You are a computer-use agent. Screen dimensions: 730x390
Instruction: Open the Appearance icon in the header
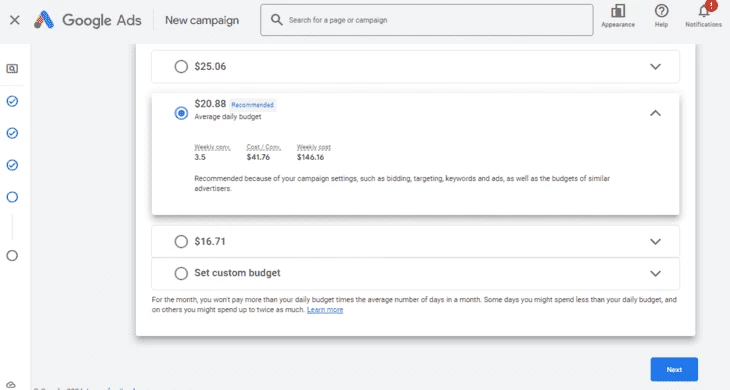pos(618,16)
